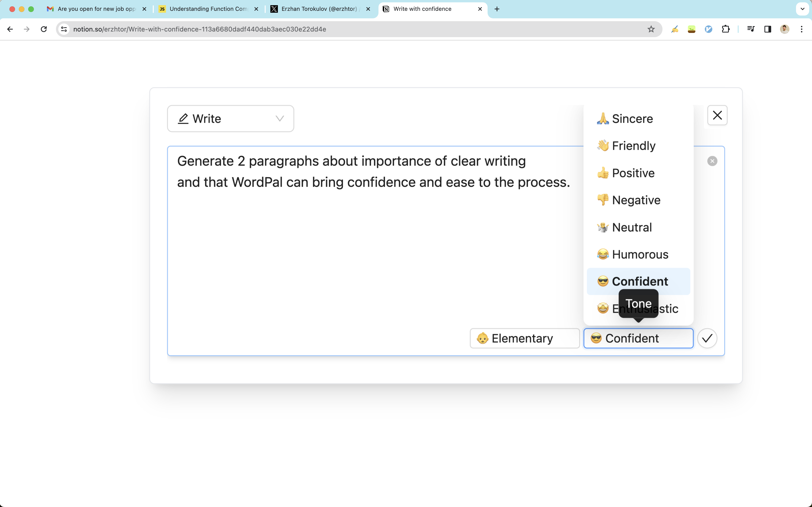Open the Write mode dropdown
This screenshot has width=812, height=507.
231,119
